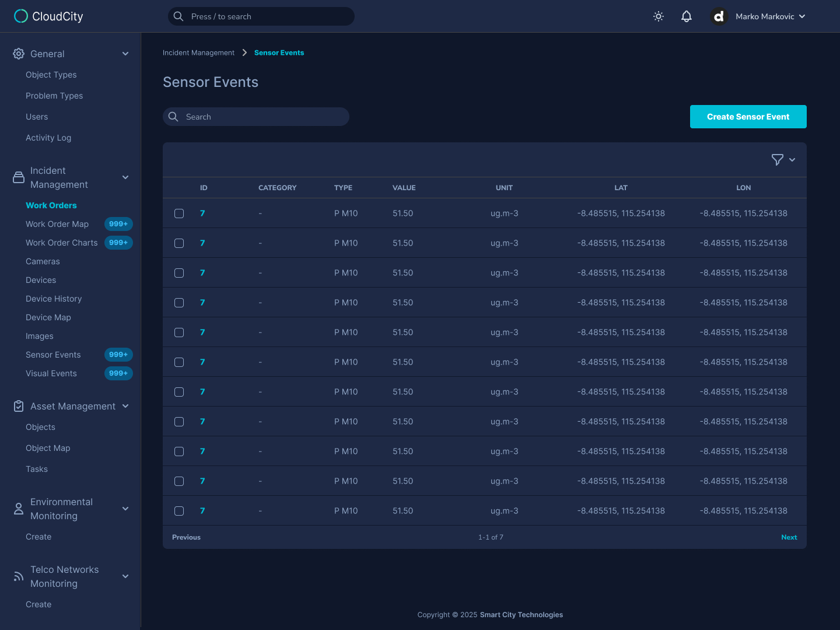This screenshot has height=630, width=840.
Task: Tick the checkbox in the fifth row
Action: (x=179, y=332)
